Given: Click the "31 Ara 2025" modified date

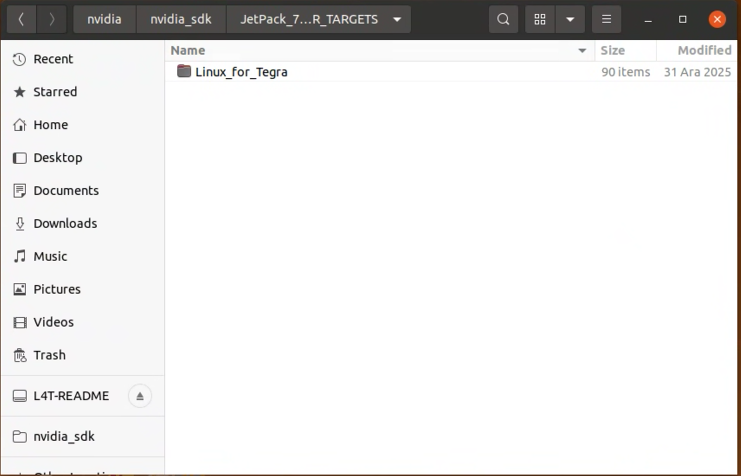Looking at the screenshot, I should click(698, 72).
